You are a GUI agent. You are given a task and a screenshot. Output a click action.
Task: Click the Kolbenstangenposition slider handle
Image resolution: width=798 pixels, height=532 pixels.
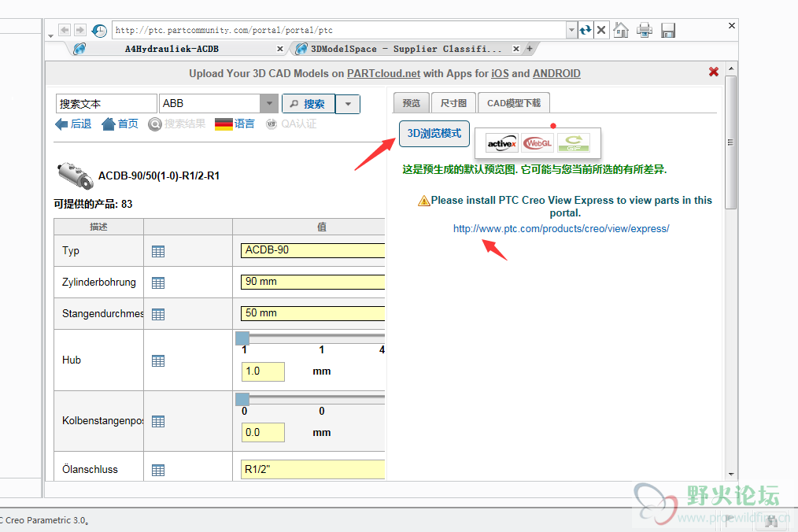[242, 399]
